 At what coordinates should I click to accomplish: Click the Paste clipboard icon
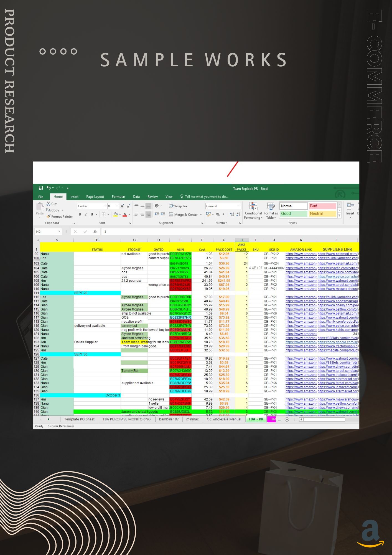coord(40,206)
